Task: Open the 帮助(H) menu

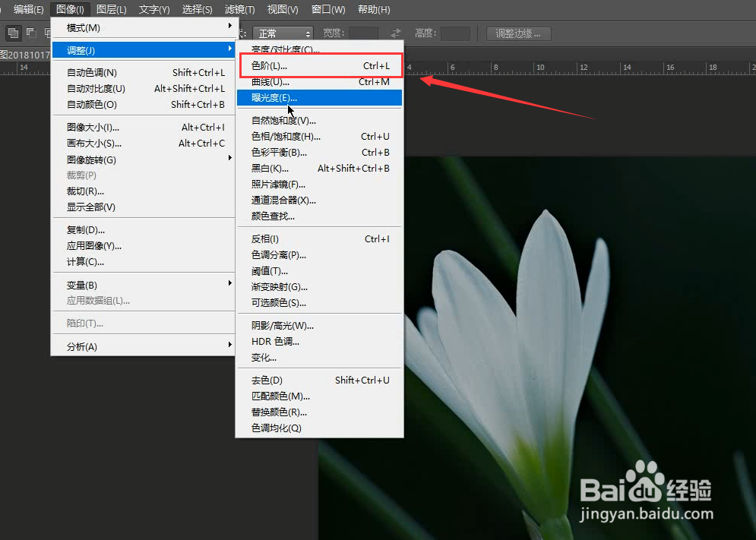Action: point(374,9)
